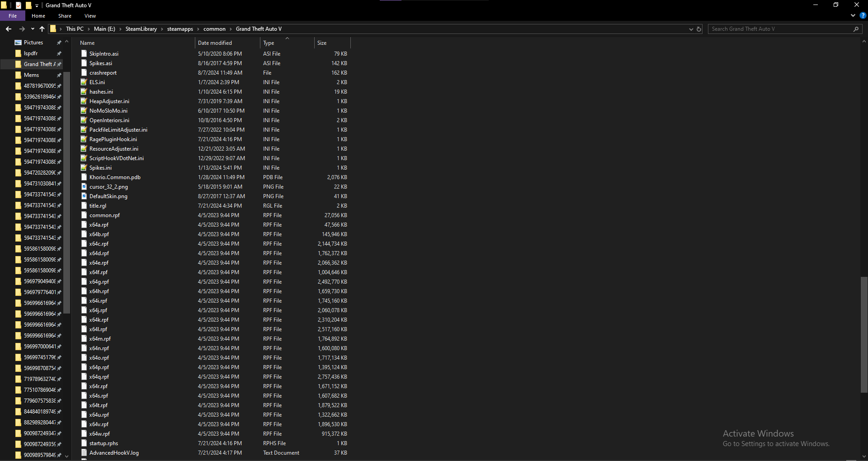Select the crashreport file icon
868x461 pixels.
(84, 73)
